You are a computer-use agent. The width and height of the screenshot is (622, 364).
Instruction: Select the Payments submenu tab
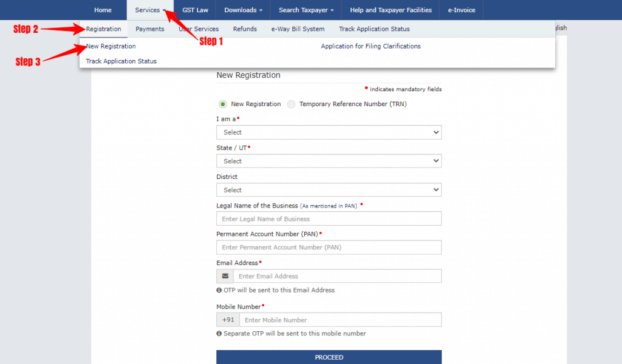click(x=149, y=29)
